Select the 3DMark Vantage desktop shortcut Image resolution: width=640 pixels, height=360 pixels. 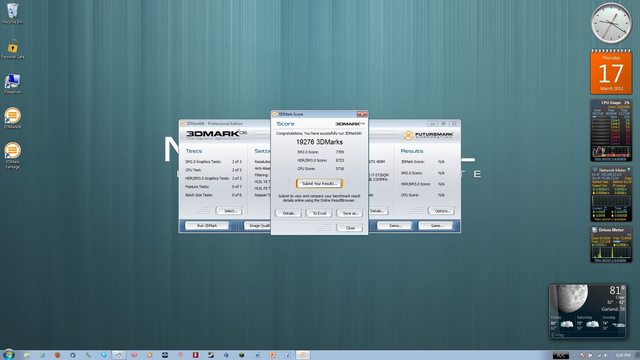(x=13, y=155)
